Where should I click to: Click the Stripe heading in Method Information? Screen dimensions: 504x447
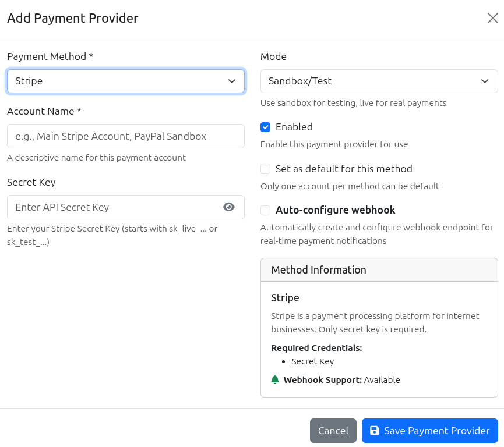[285, 297]
